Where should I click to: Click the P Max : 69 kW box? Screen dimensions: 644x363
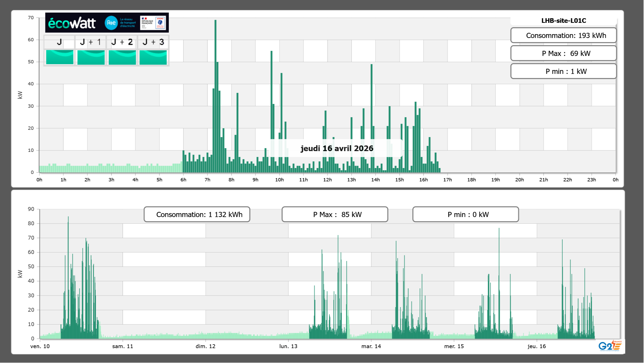click(563, 53)
